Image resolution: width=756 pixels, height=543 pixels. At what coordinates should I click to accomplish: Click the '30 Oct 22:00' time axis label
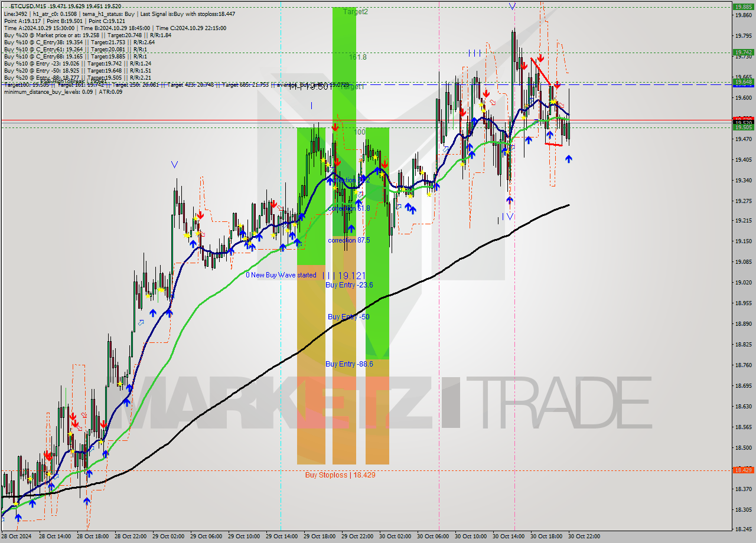point(584,537)
